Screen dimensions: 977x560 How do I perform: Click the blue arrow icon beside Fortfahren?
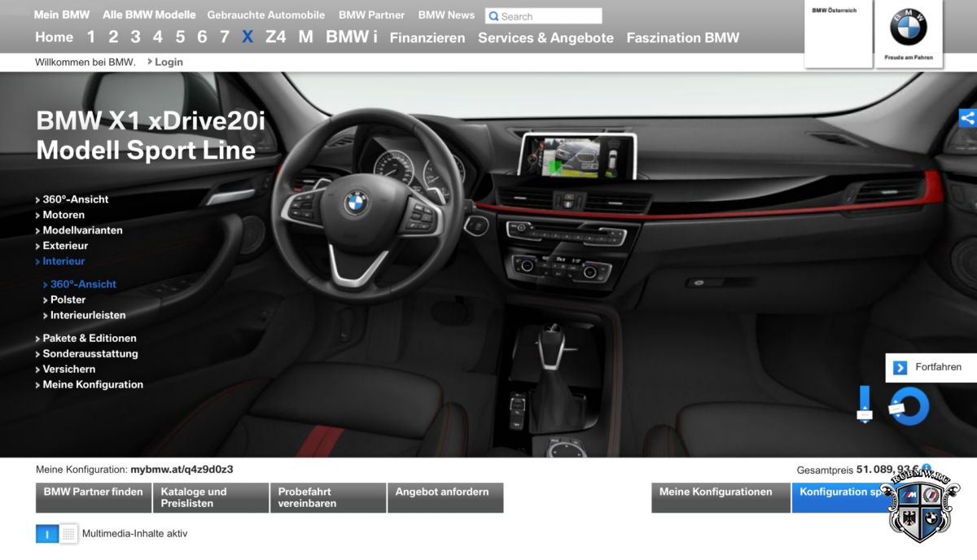(900, 368)
